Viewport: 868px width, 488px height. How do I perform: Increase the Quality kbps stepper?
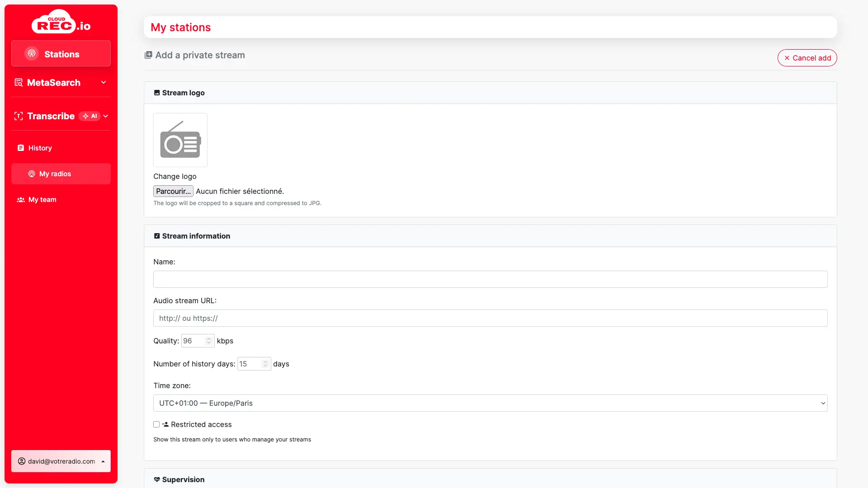[209, 338]
